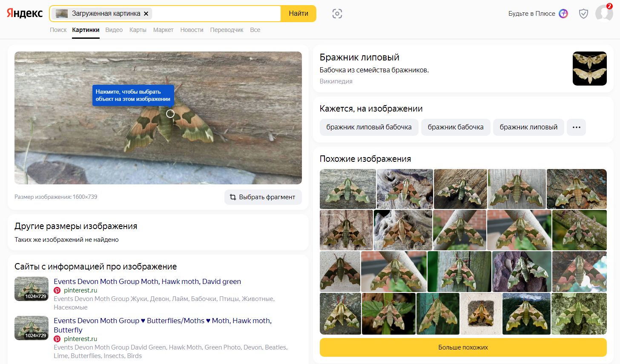620x364 pixels.
Task: Click the object selector circle on moth
Action: 170,114
